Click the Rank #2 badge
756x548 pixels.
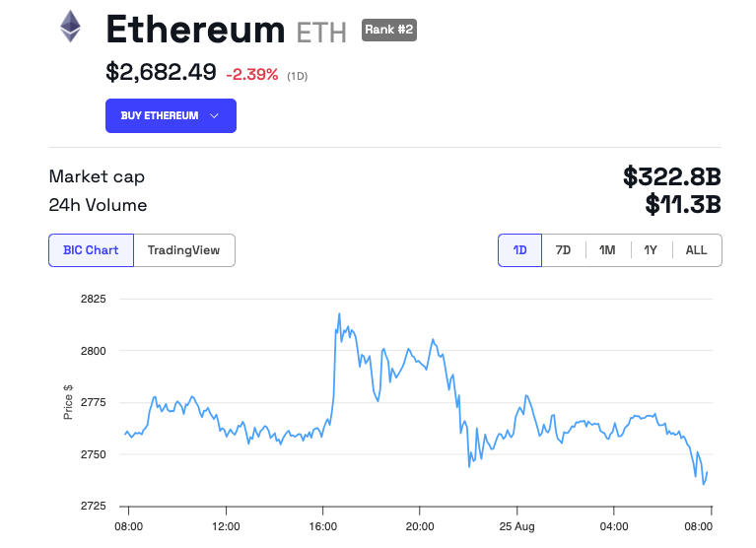pos(389,30)
